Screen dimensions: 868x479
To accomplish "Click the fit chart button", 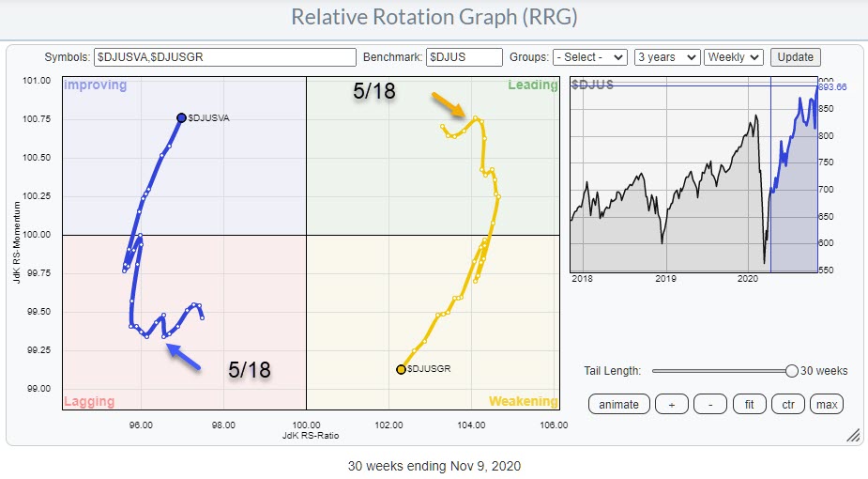I will pos(750,405).
